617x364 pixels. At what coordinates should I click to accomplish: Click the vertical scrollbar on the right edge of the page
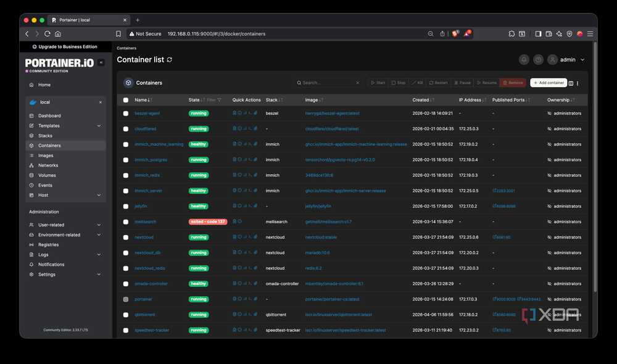(595, 167)
